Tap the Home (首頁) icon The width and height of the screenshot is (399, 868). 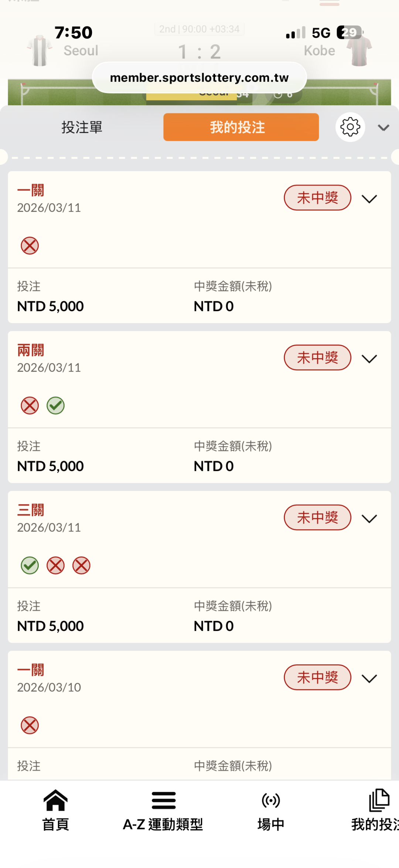(x=55, y=800)
